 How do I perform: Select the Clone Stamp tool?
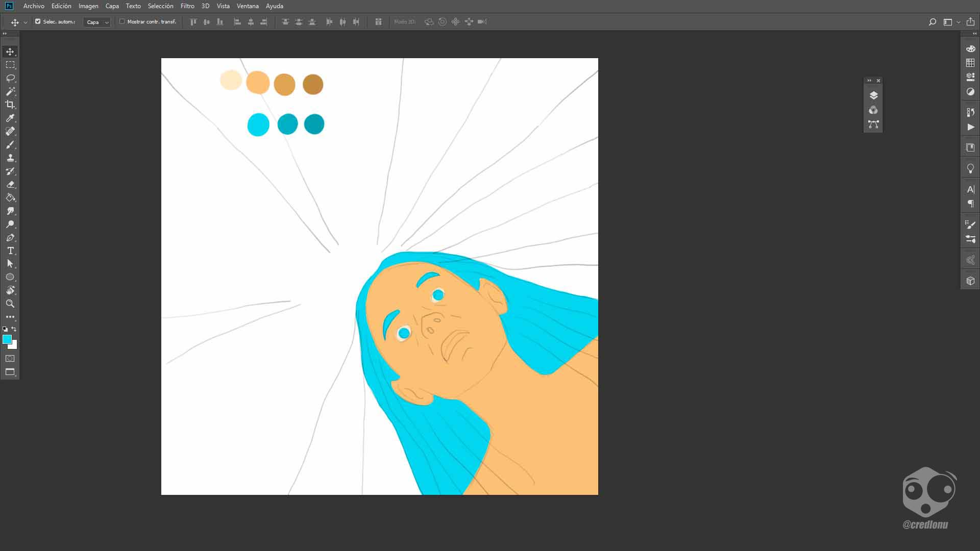[10, 158]
